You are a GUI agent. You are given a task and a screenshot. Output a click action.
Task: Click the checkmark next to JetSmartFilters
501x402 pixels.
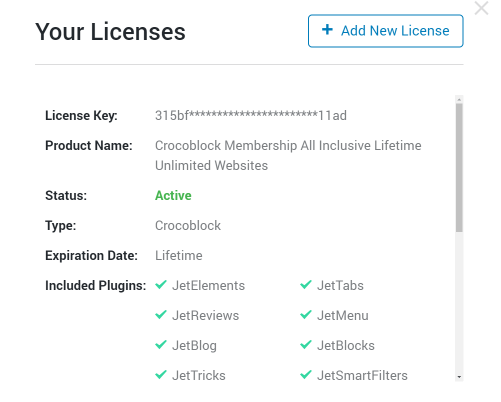coord(306,375)
